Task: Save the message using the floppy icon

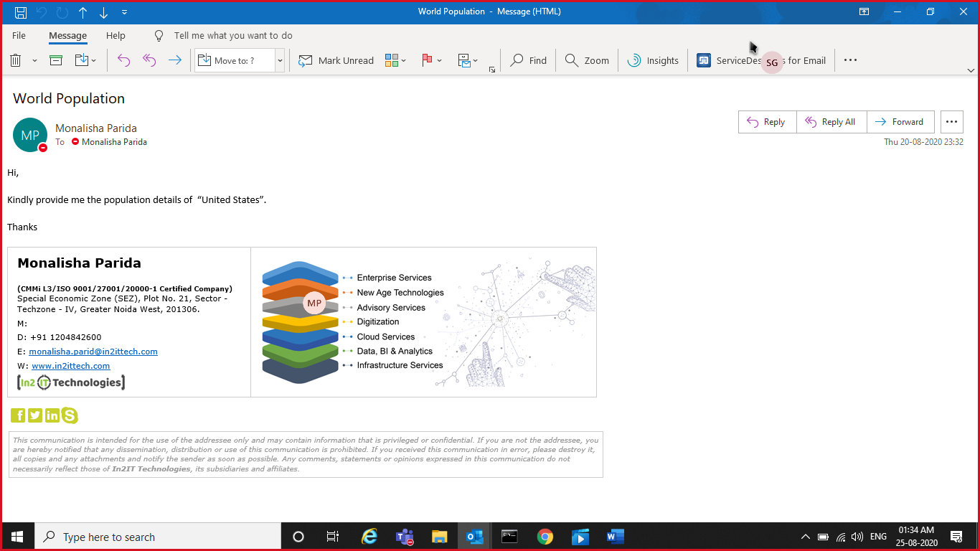Action: point(21,12)
